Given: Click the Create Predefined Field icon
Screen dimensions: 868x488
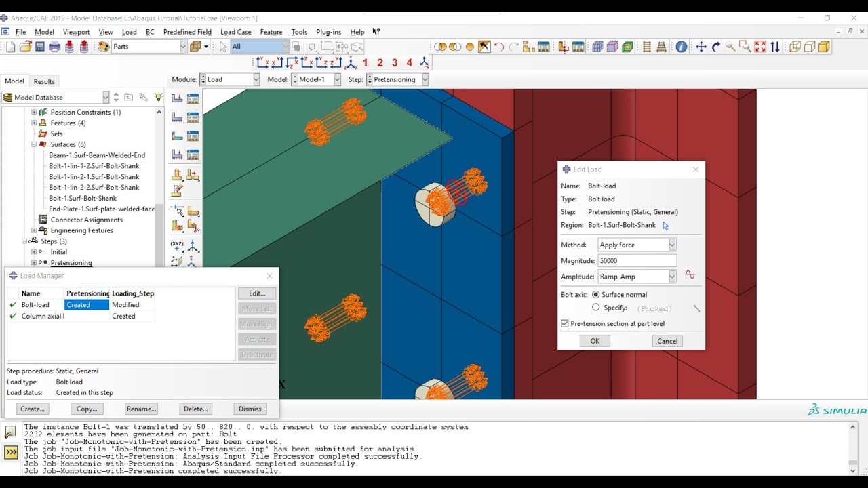Looking at the screenshot, I should click(x=177, y=136).
